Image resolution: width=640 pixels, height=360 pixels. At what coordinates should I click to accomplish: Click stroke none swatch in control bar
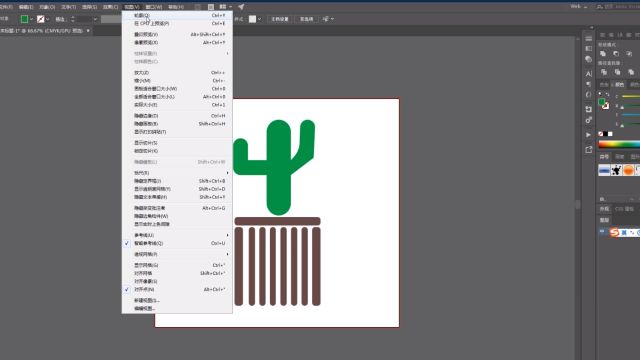(x=40, y=19)
